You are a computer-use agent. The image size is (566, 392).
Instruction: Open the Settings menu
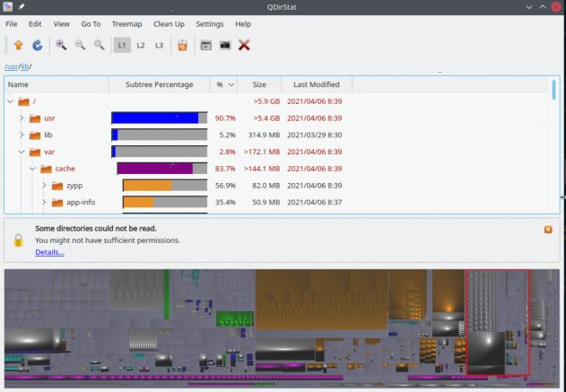210,24
